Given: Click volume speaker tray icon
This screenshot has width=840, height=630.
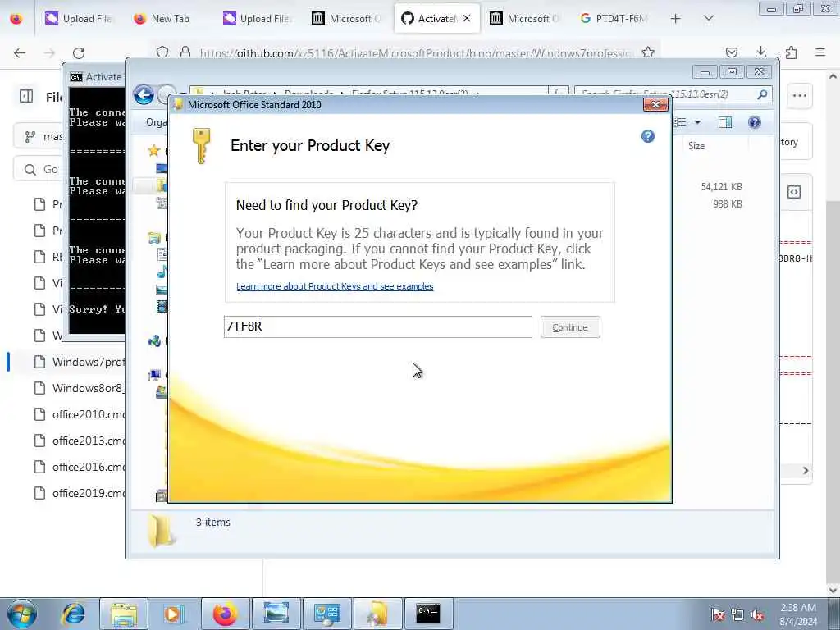Looking at the screenshot, I should 757,614.
